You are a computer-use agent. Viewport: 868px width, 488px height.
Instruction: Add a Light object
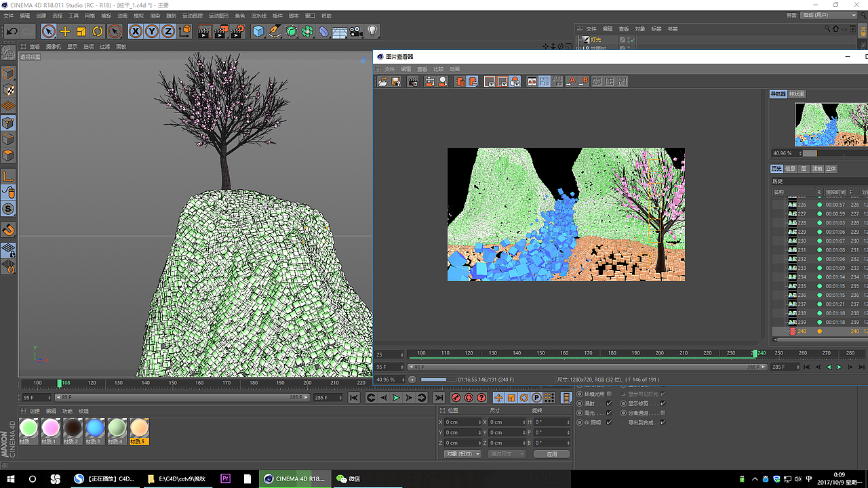(373, 31)
